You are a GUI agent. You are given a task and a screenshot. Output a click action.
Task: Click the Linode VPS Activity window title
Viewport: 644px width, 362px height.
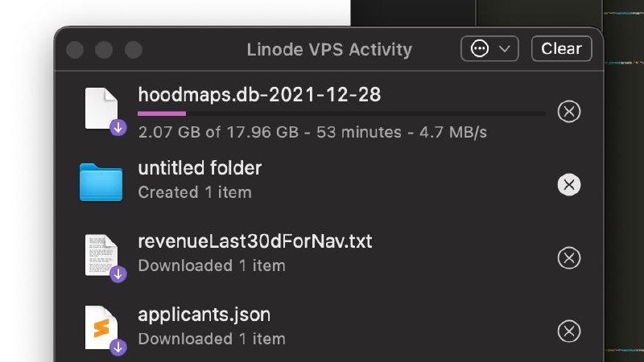[x=329, y=49]
